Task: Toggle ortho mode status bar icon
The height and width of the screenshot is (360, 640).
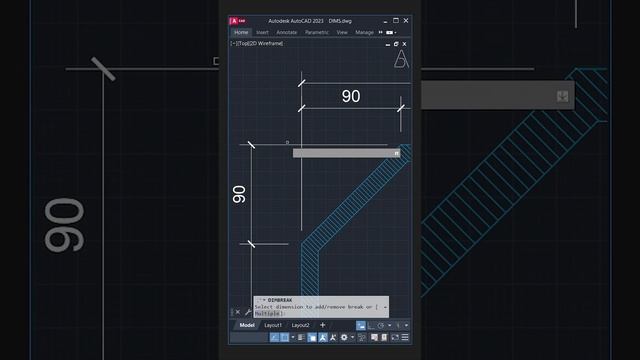Action: pos(371,326)
